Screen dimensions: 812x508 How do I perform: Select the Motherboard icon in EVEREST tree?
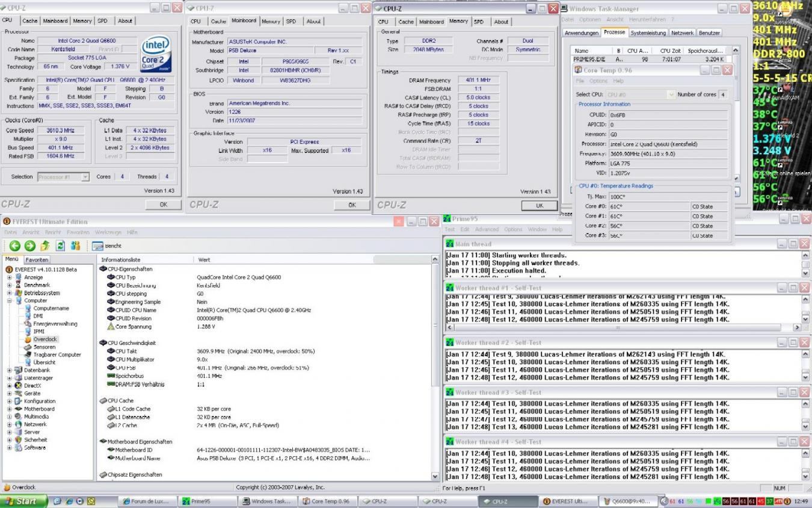click(19, 409)
